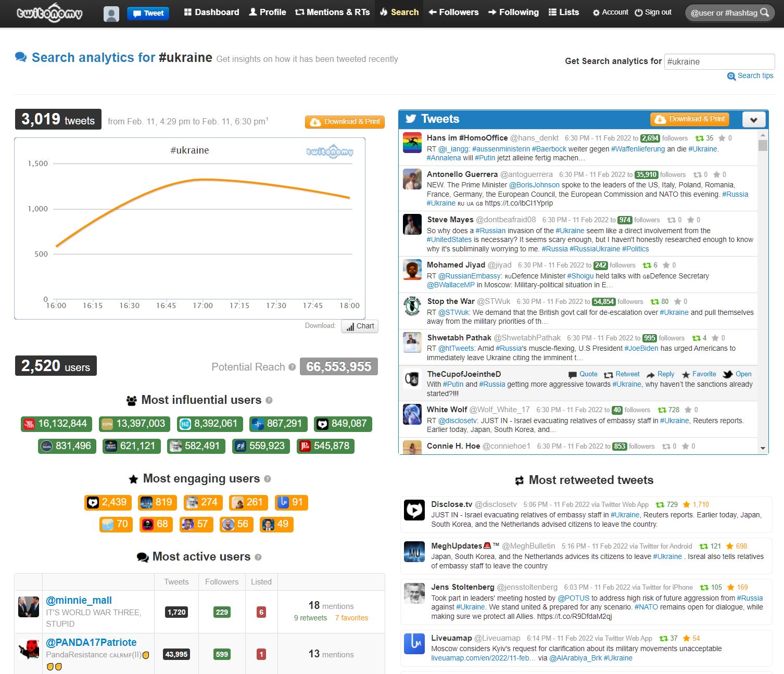Click the Tweets column header

point(176,582)
